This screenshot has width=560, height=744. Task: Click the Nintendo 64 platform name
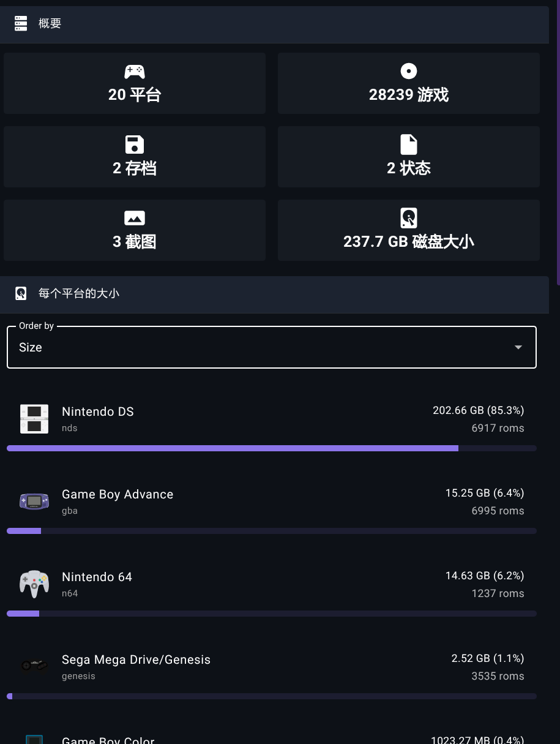(97, 577)
